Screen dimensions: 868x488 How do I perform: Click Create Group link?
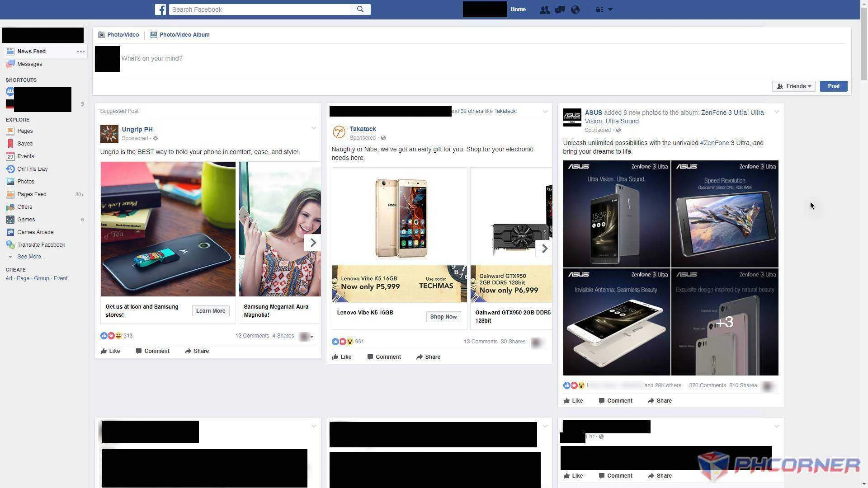click(42, 278)
